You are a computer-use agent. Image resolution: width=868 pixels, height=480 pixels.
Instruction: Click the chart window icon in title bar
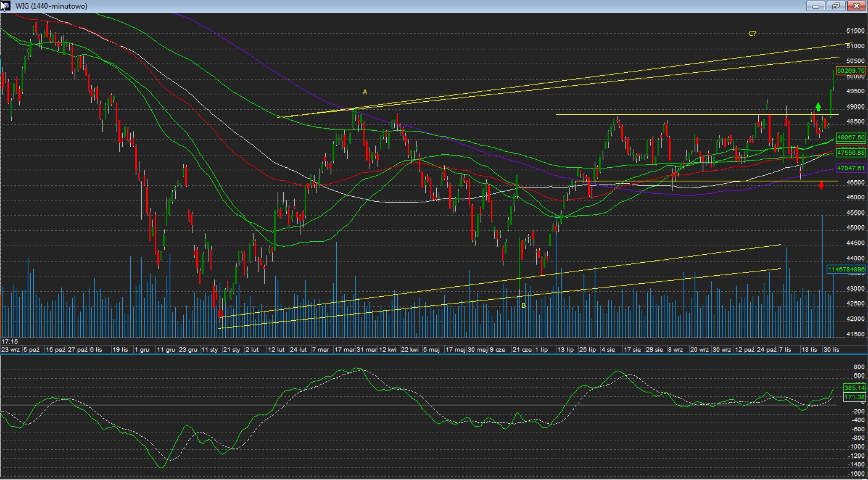tap(5, 6)
